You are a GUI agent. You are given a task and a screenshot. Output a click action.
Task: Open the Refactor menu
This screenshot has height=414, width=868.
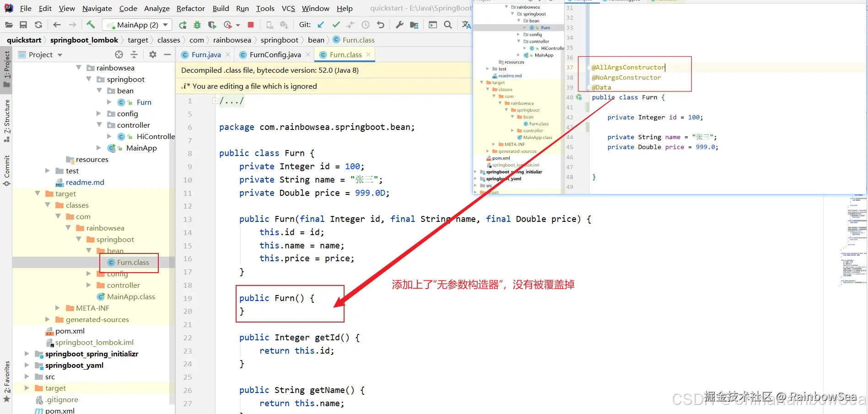coord(190,8)
